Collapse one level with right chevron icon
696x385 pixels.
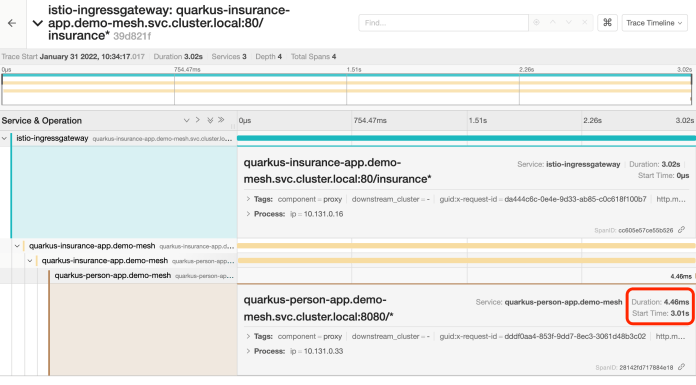[198, 120]
